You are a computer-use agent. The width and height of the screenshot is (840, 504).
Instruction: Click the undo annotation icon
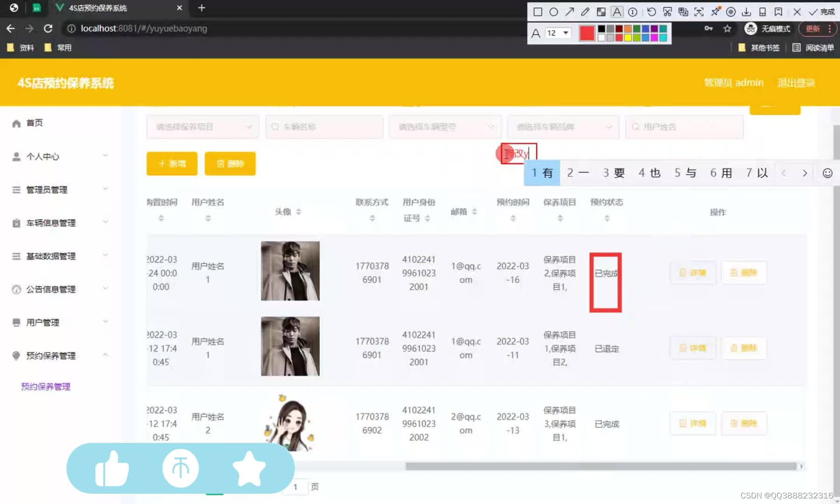pyautogui.click(x=652, y=12)
